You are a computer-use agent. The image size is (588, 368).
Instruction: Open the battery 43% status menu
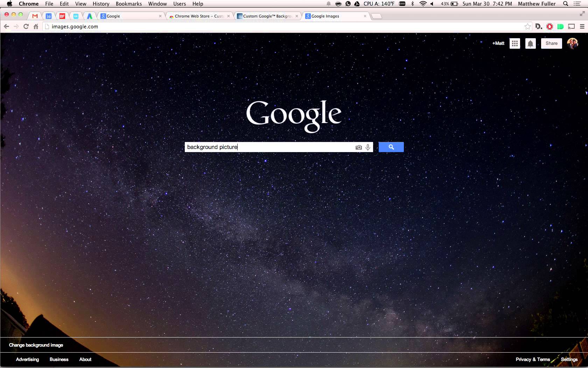click(450, 4)
